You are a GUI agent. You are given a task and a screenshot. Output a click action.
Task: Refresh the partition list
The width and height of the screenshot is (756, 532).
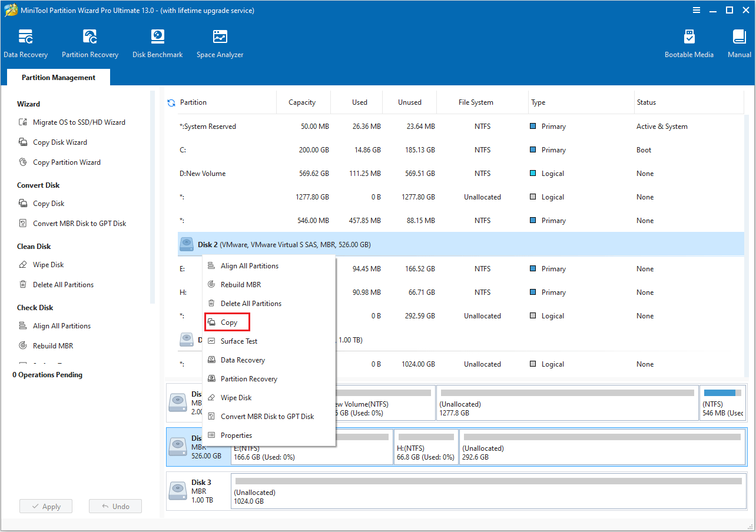pos(171,102)
